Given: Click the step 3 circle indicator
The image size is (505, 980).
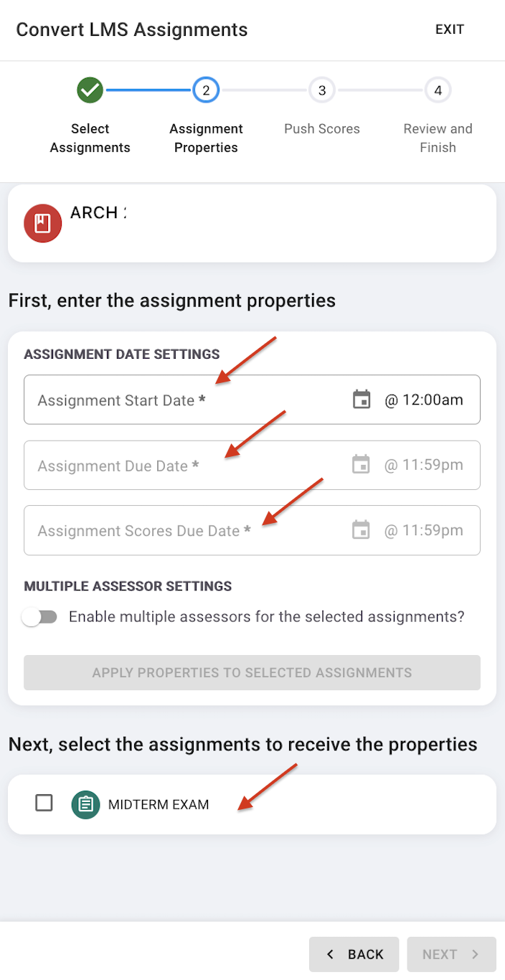Looking at the screenshot, I should tap(322, 90).
